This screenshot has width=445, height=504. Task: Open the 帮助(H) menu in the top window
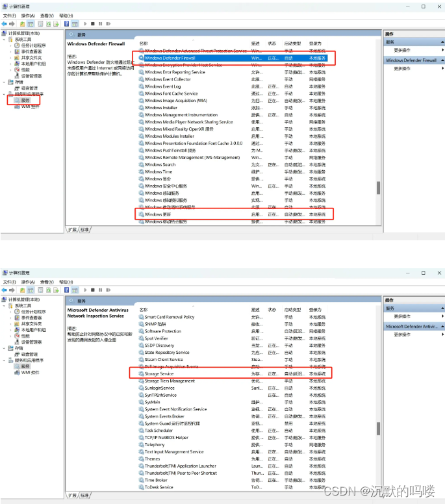(66, 16)
